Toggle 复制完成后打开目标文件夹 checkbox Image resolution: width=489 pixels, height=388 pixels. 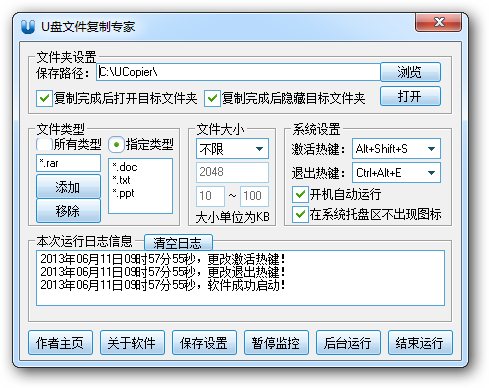[44, 99]
